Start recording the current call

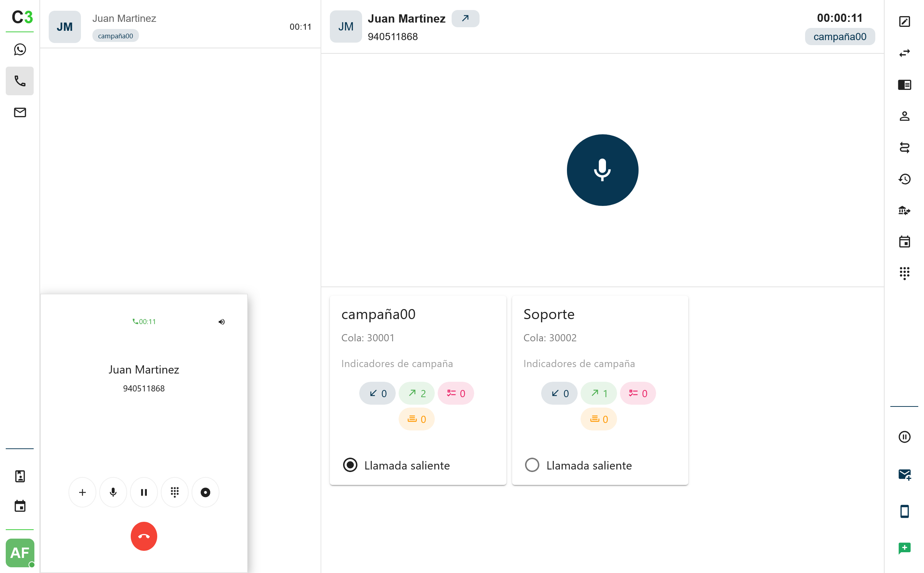(x=205, y=492)
